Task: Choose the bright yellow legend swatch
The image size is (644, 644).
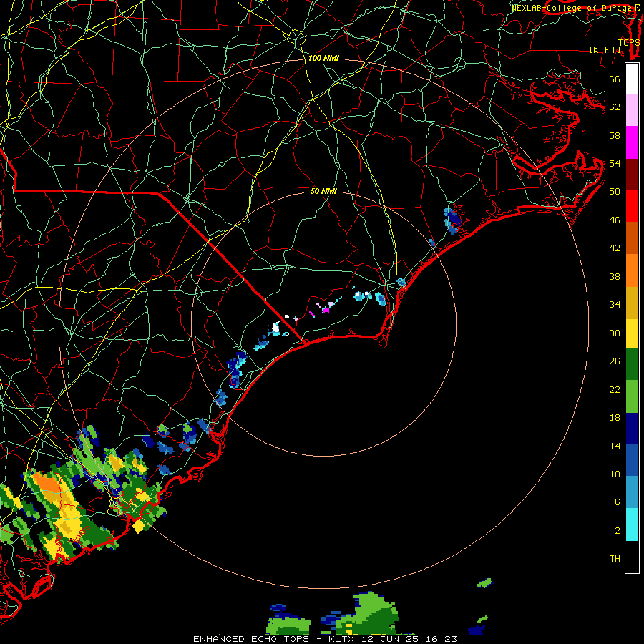Action: click(632, 333)
